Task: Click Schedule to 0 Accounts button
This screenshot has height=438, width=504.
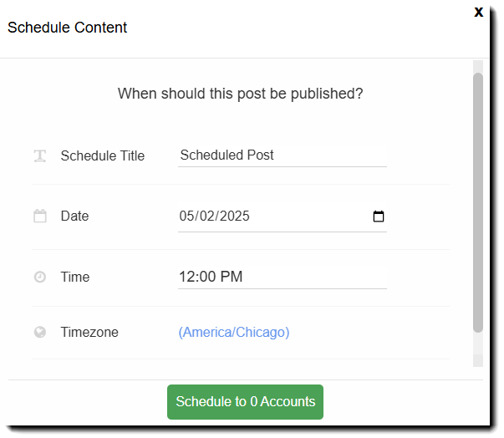Action: 245,402
